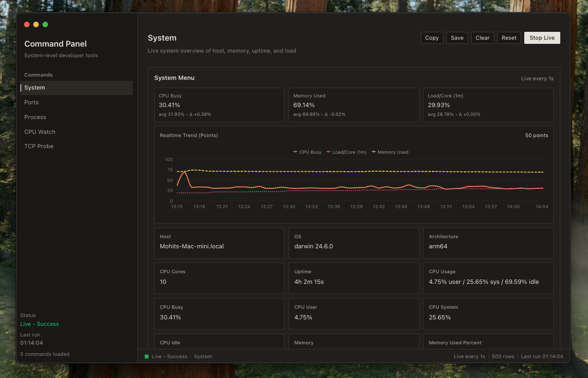Screen dimensions: 588x378
Task: Click the CPU User value 4.75%
Action: [x=303, y=317]
